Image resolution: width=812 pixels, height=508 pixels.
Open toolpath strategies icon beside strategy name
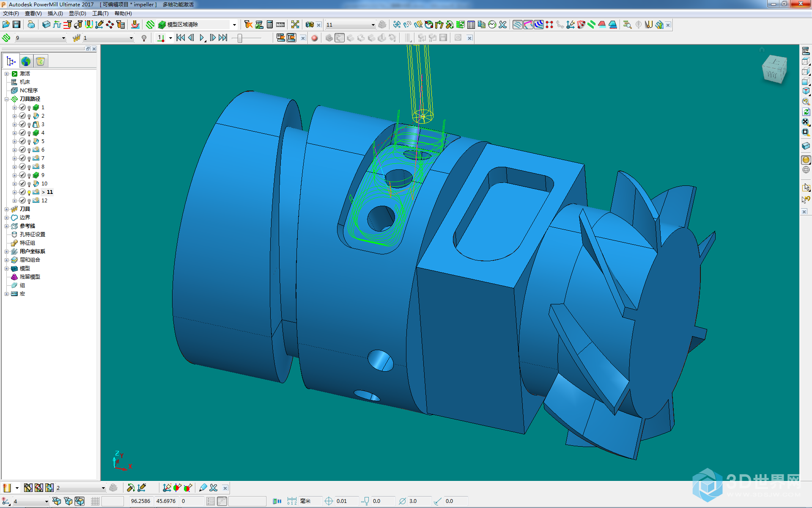[x=150, y=25]
